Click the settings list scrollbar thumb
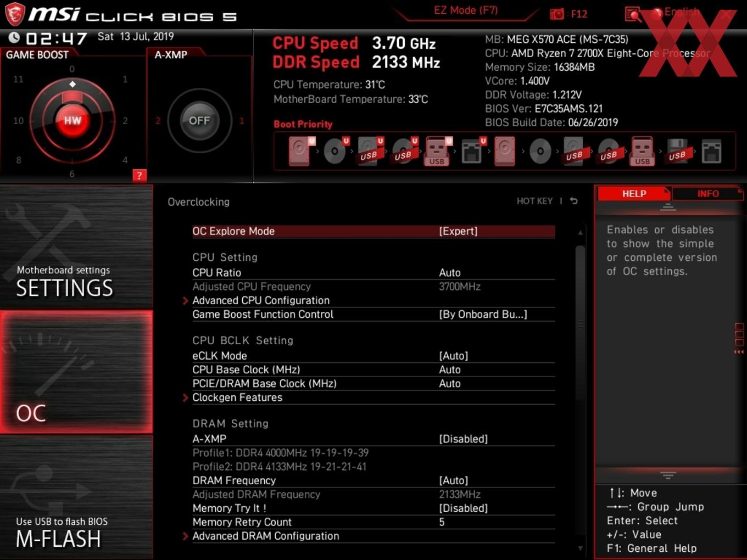This screenshot has width=747, height=560. point(580,323)
